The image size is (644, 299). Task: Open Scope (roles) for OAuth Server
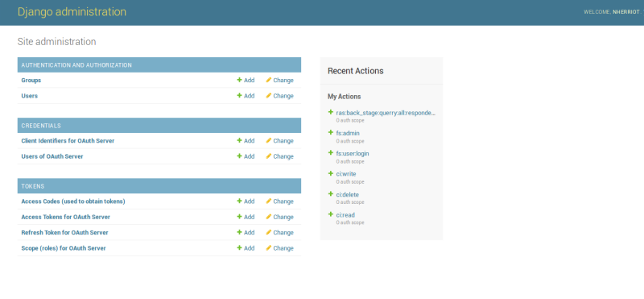click(64, 248)
